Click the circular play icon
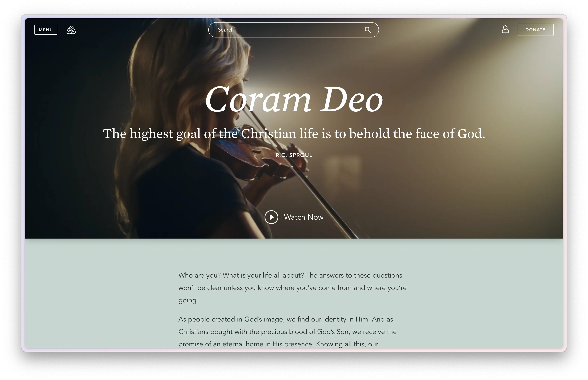Screen dimensions: 588x380 click(271, 217)
